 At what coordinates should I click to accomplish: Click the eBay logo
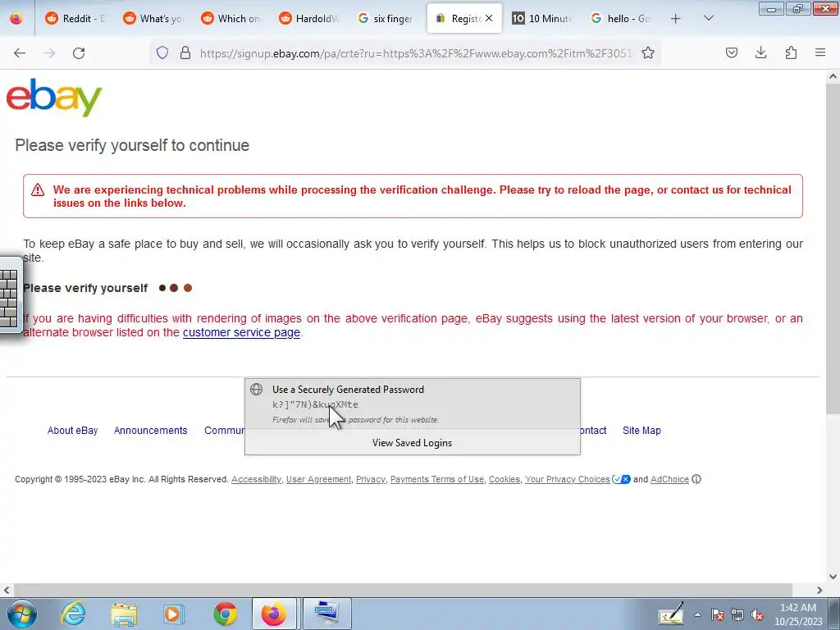click(53, 97)
